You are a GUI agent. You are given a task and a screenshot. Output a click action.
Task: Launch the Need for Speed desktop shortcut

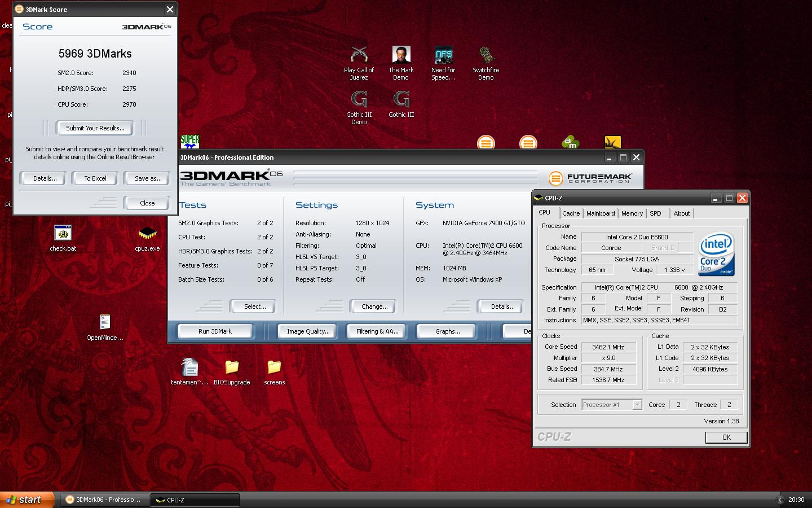[x=443, y=63]
